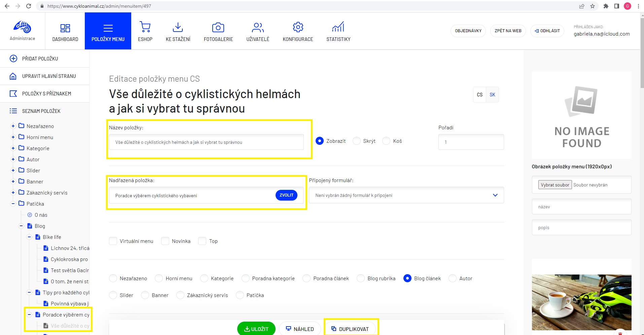Viewport: 644px width, 335px height.
Task: Go to Uživatelé users icon
Action: pyautogui.click(x=258, y=27)
